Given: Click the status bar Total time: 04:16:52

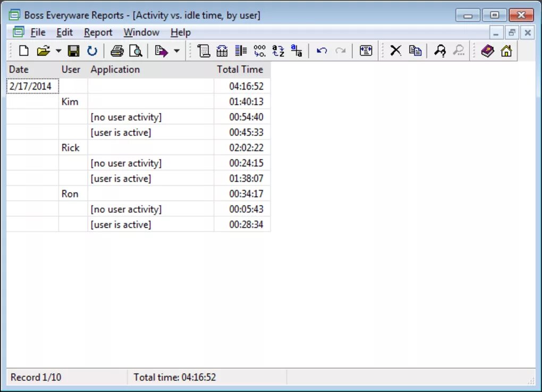Looking at the screenshot, I should tap(175, 377).
